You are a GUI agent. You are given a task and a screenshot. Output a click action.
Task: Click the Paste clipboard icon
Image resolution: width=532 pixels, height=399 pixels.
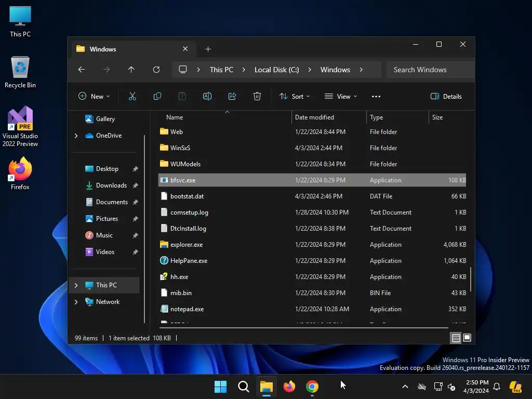pyautogui.click(x=182, y=96)
